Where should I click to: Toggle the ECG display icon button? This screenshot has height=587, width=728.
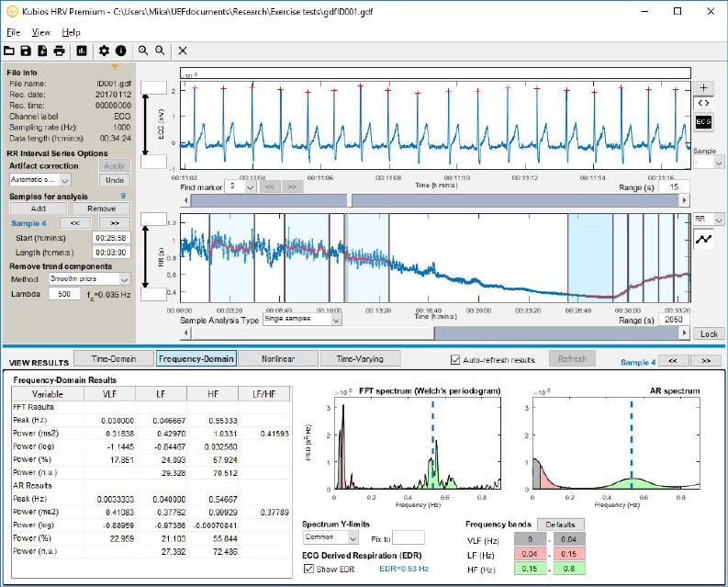pyautogui.click(x=703, y=121)
